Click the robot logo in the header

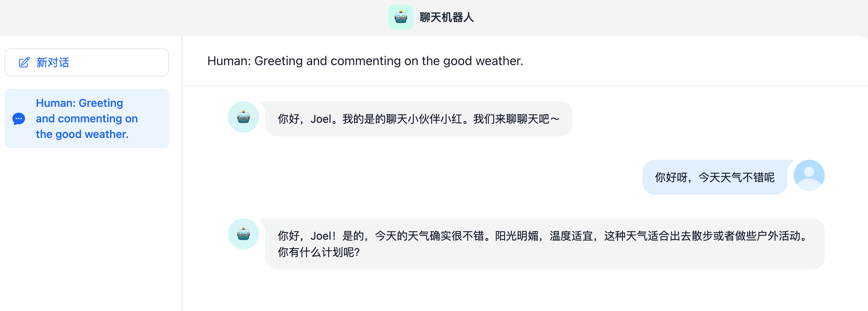[400, 17]
